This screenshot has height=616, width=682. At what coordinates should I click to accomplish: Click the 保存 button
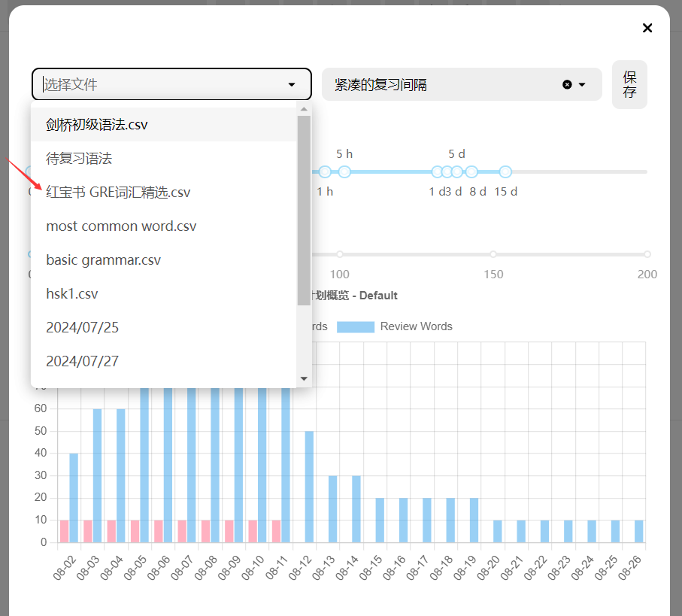tap(629, 84)
